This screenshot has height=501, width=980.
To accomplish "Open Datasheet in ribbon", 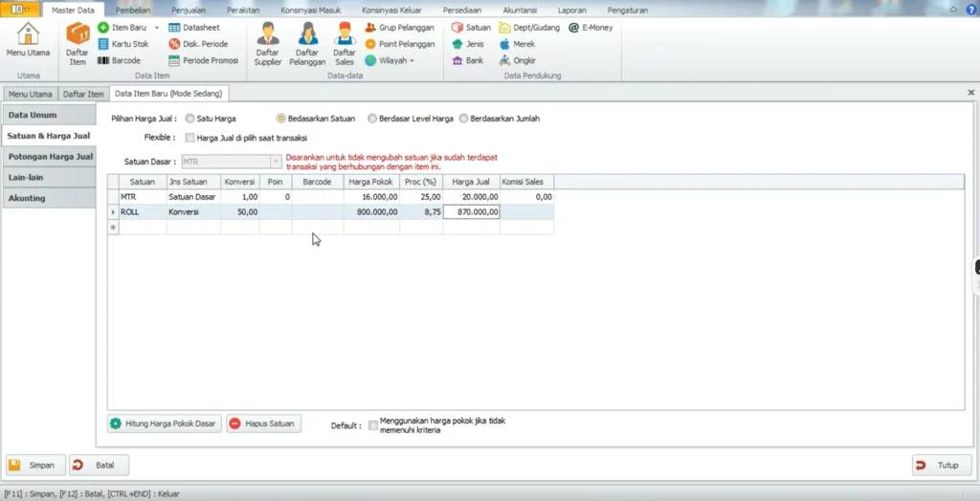I will [193, 28].
